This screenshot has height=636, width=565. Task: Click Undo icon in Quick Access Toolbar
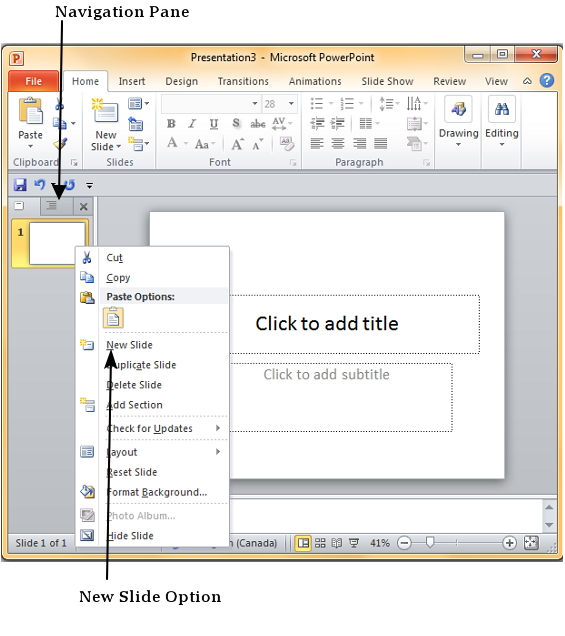(39, 185)
